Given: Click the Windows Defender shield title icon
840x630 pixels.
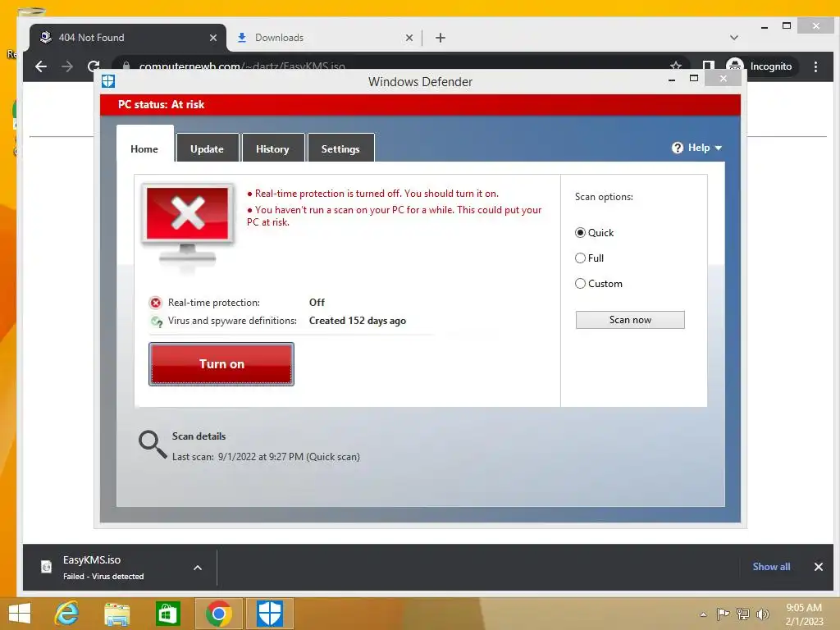Looking at the screenshot, I should tap(108, 81).
